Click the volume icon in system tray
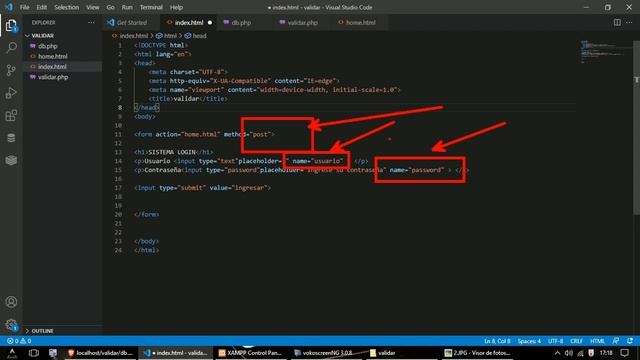Screen dimensions: 640x360 click(569, 353)
